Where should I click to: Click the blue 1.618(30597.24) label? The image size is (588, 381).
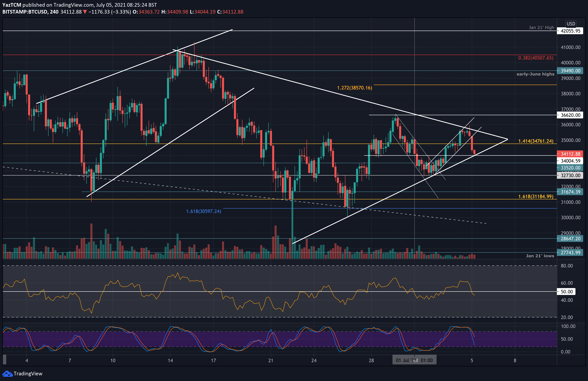[204, 211]
